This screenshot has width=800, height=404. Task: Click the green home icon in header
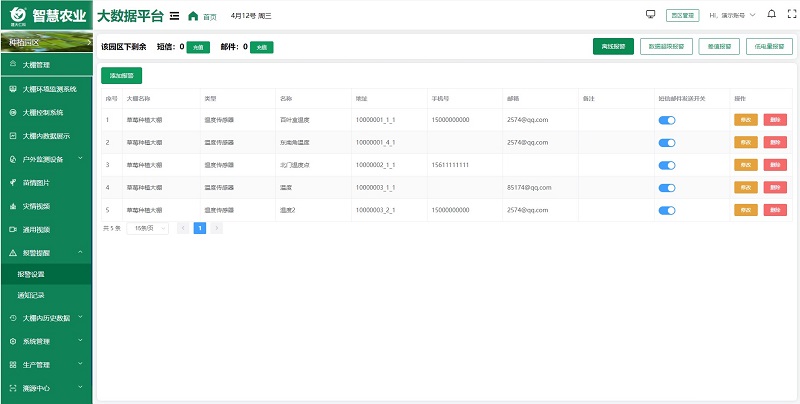coord(193,16)
